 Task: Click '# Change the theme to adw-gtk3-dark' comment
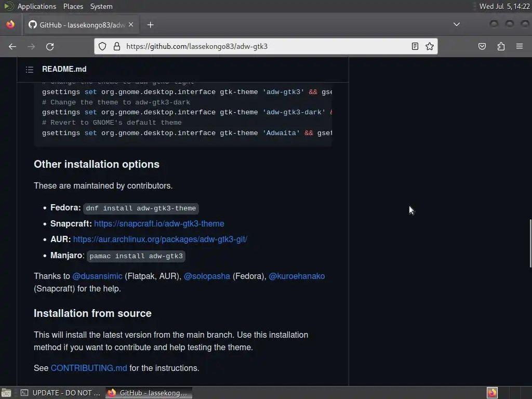coord(116,102)
